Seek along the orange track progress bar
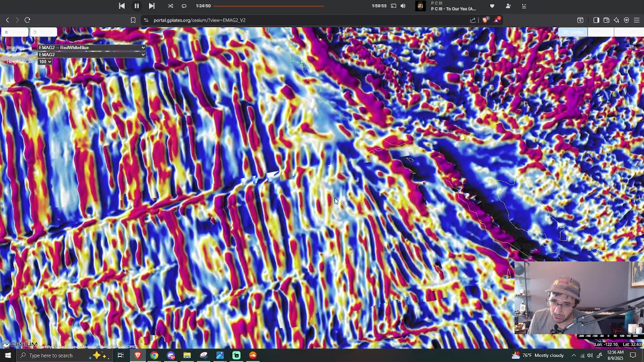This screenshot has height=362, width=644. tap(268, 6)
